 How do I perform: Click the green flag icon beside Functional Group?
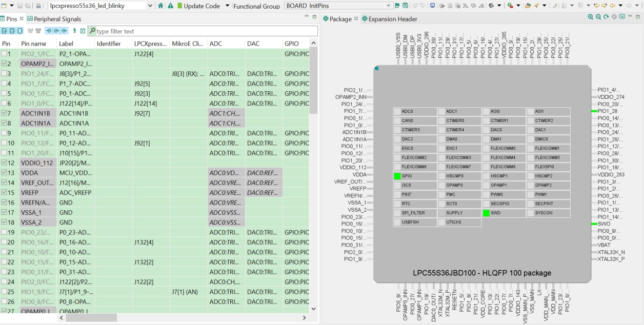pos(397,6)
